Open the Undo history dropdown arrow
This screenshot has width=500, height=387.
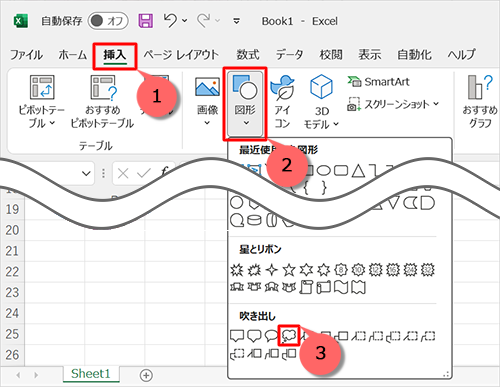[184, 21]
